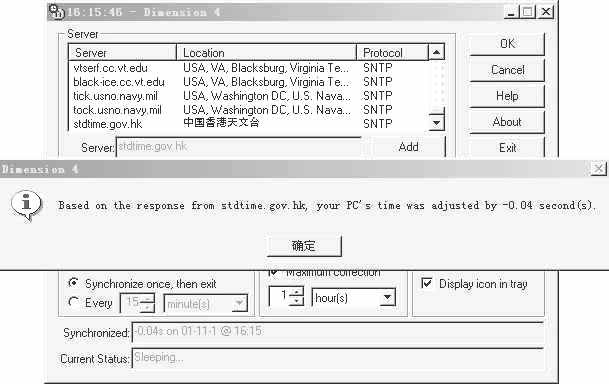Click the Cancel button

(x=507, y=70)
